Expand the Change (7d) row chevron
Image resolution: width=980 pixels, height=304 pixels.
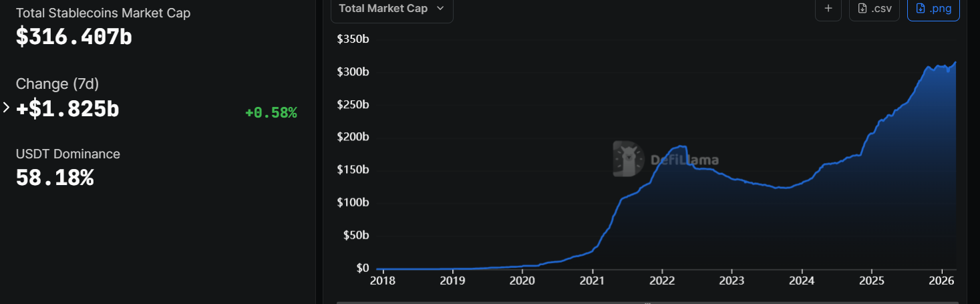[x=7, y=108]
